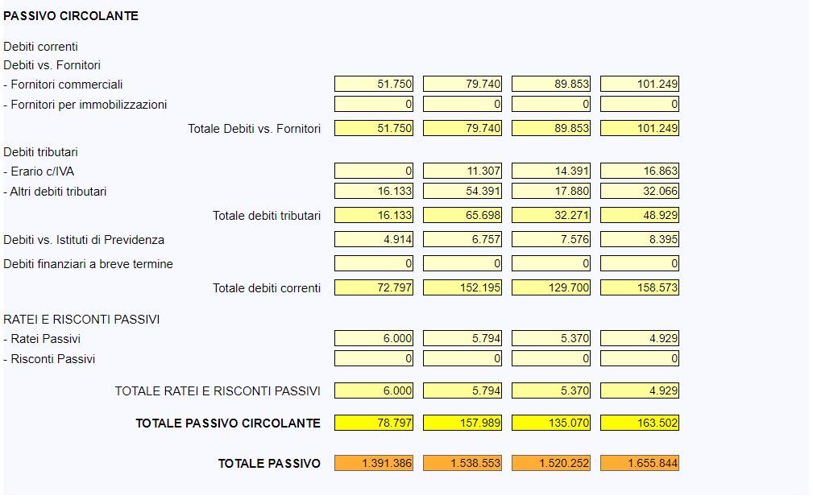Click Ratei Passivi field showing 4.929
Screen dimensions: 813x504
click(x=640, y=339)
